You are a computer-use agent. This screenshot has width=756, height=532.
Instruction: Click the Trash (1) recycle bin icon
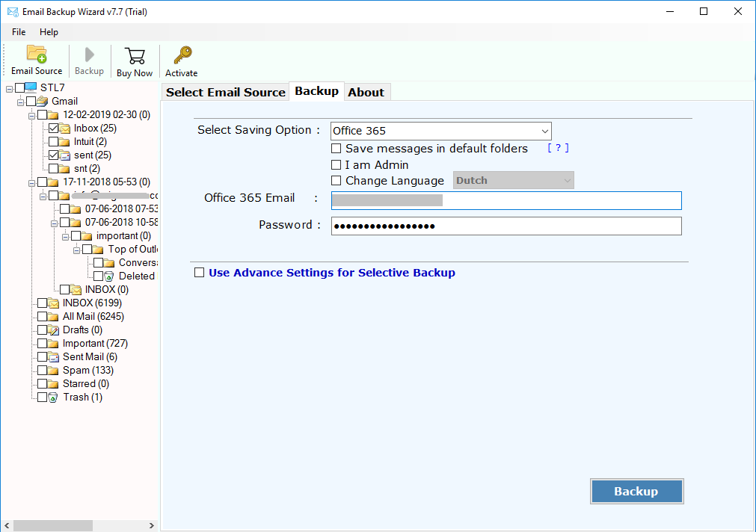pyautogui.click(x=53, y=398)
